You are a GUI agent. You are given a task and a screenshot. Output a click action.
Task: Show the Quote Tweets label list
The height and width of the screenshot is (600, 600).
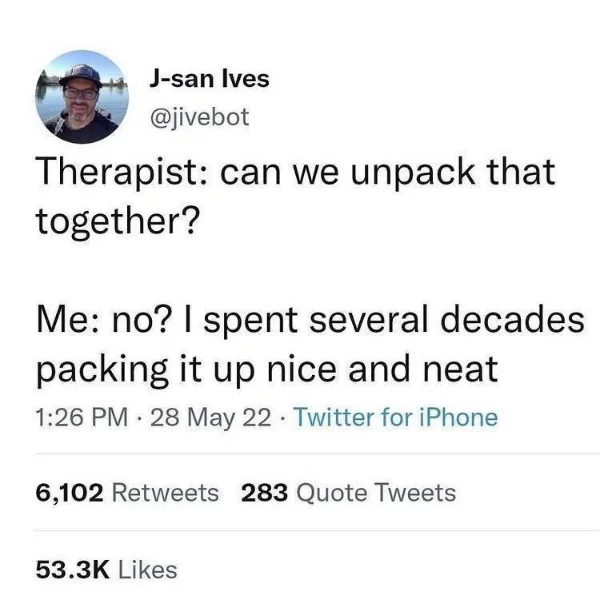[x=376, y=493]
